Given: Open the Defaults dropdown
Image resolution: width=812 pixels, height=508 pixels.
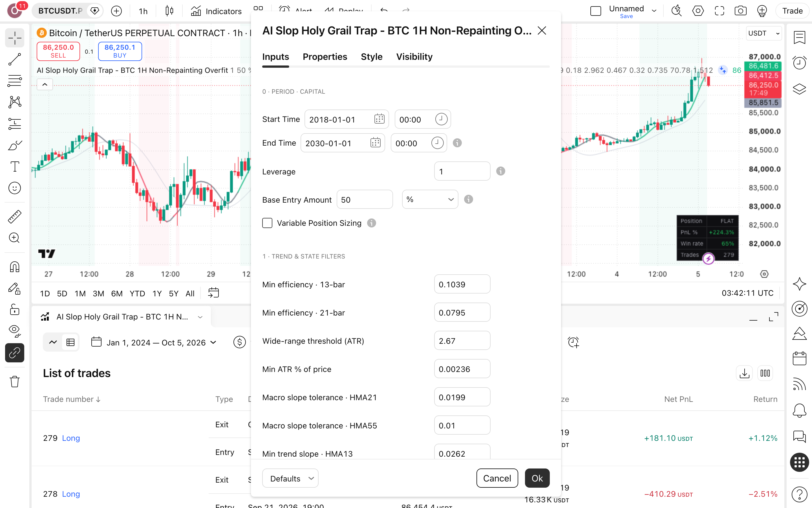Looking at the screenshot, I should tap(290, 478).
